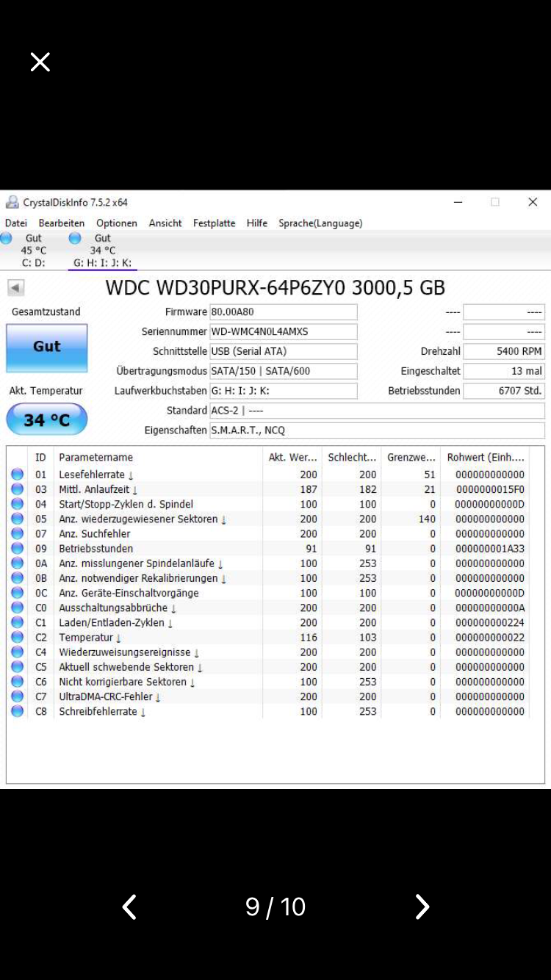Click status icon of Anz. Suchfehler row

17,534
